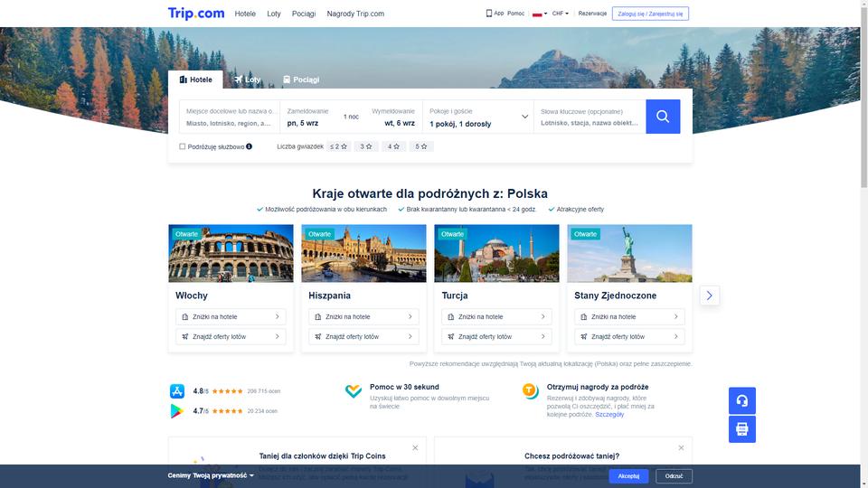Open the Włochy Colosseum thumbnail

[x=231, y=253]
